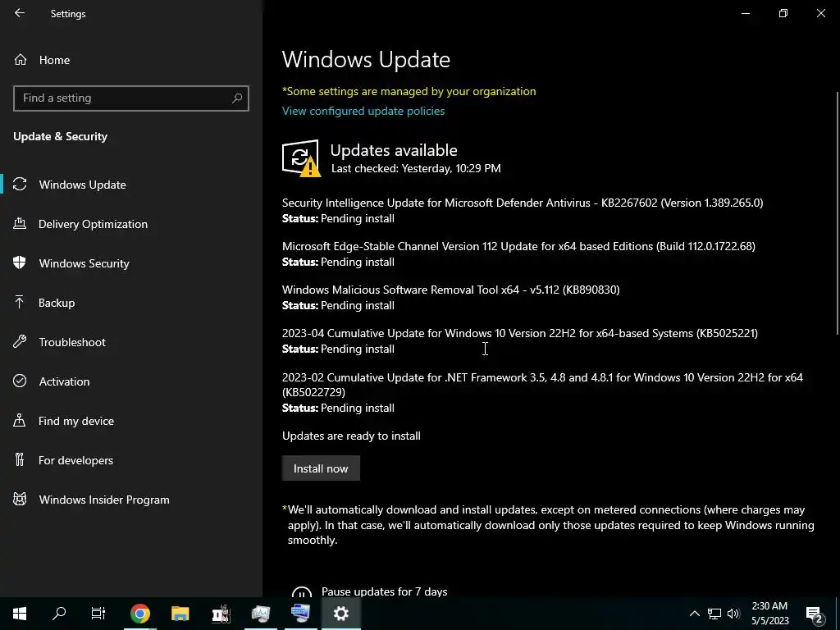Click the Delivery Optimization icon
Screen dimensions: 840x630
pos(20,223)
